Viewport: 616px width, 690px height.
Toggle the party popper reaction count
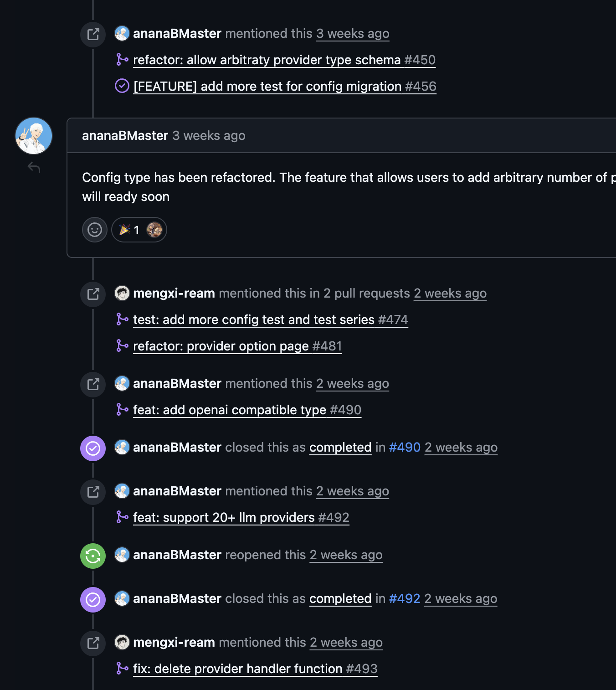point(139,230)
